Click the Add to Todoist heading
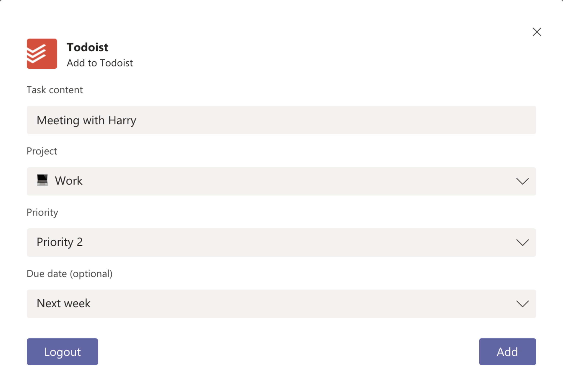This screenshot has height=392, width=563. coord(100,63)
